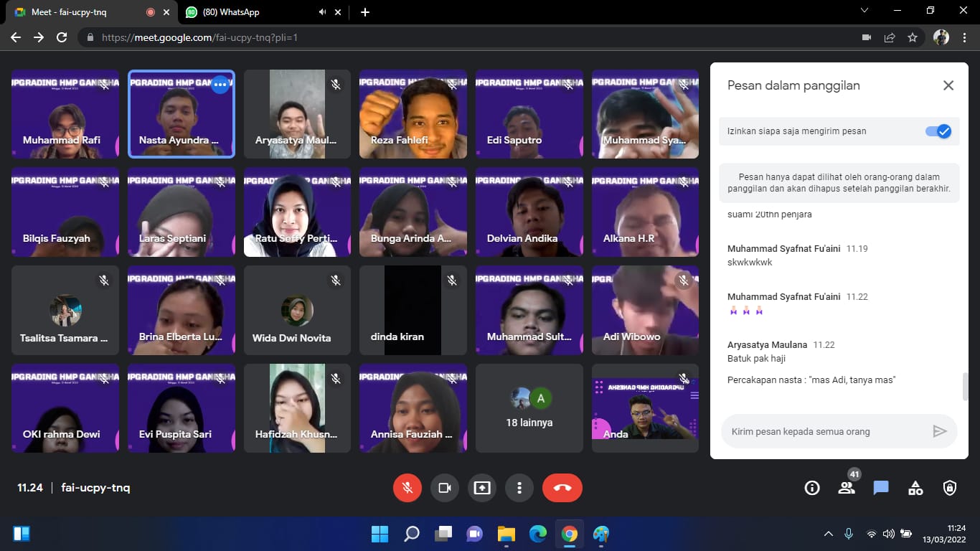The height and width of the screenshot is (551, 980).
Task: Open options on Nasta Ayundra's tile
Action: click(x=220, y=85)
